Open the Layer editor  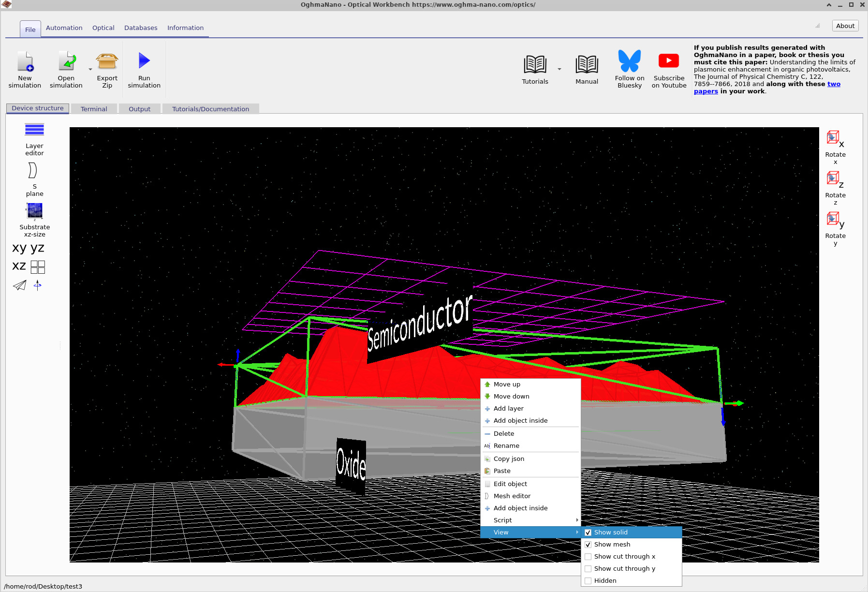34,137
